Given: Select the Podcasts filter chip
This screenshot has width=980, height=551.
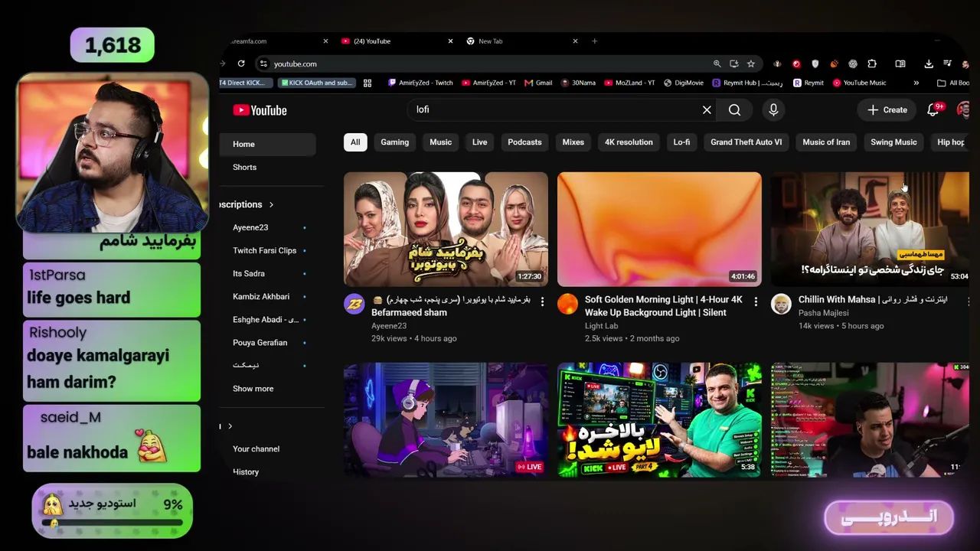Looking at the screenshot, I should pyautogui.click(x=524, y=142).
